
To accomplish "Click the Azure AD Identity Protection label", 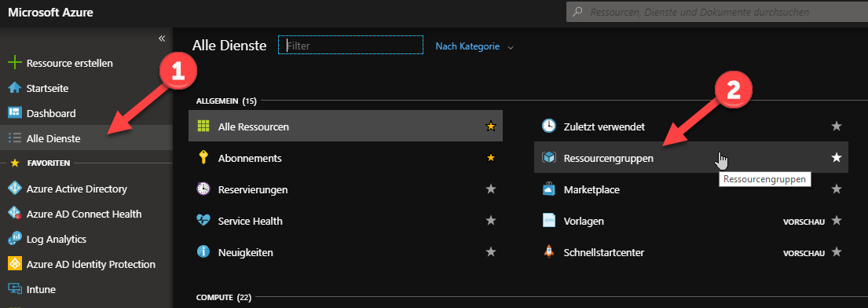I will coord(91,264).
